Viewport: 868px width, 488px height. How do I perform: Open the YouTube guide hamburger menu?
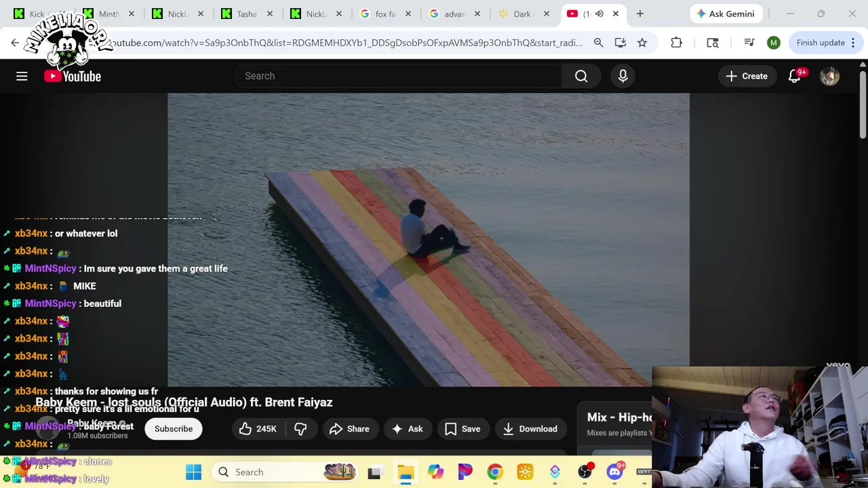(x=22, y=76)
